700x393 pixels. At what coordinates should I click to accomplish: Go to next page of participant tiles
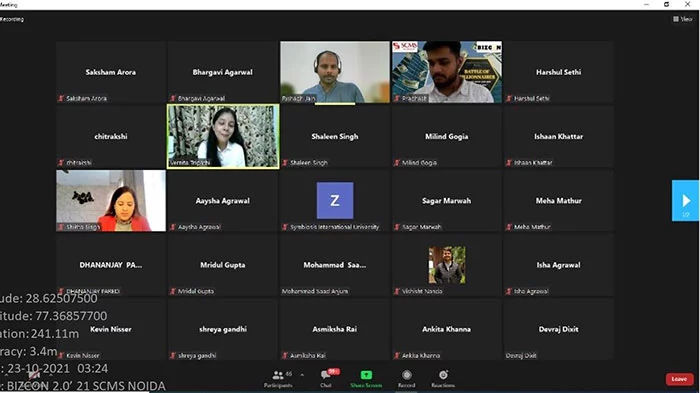685,201
